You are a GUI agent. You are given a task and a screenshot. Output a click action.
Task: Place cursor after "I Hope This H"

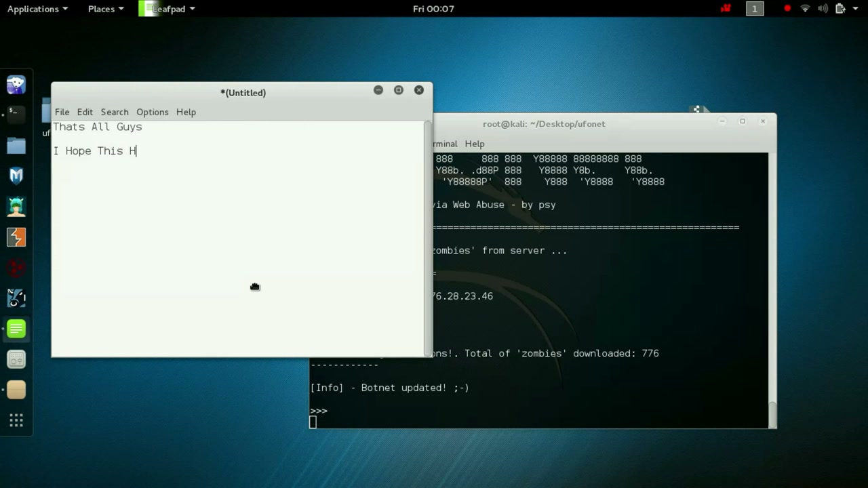pyautogui.click(x=137, y=151)
